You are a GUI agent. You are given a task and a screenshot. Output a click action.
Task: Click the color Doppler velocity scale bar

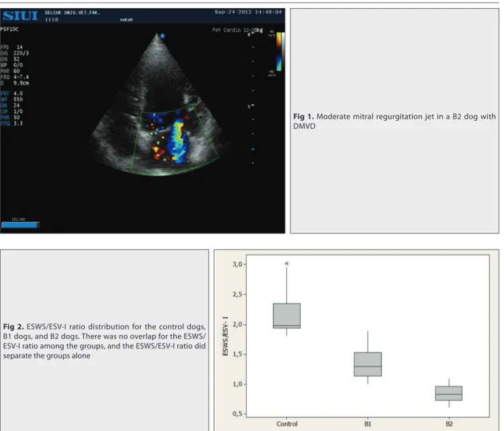[279, 52]
